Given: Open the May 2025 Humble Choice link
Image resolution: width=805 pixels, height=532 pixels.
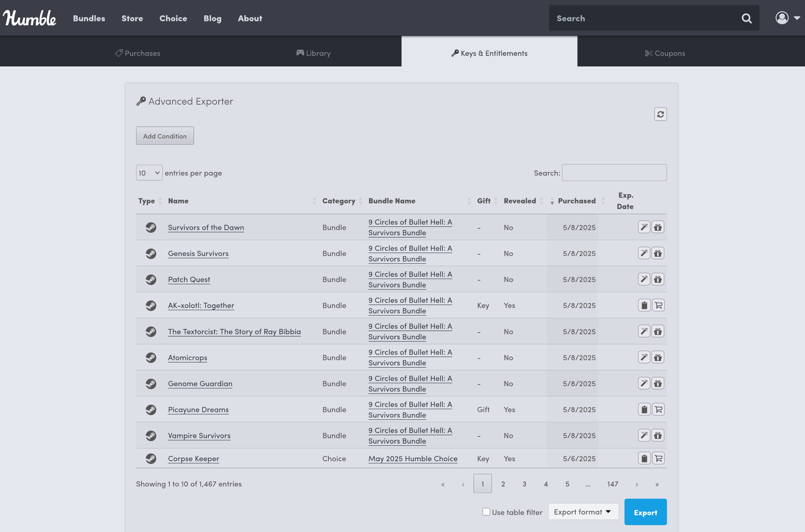Looking at the screenshot, I should point(412,458).
